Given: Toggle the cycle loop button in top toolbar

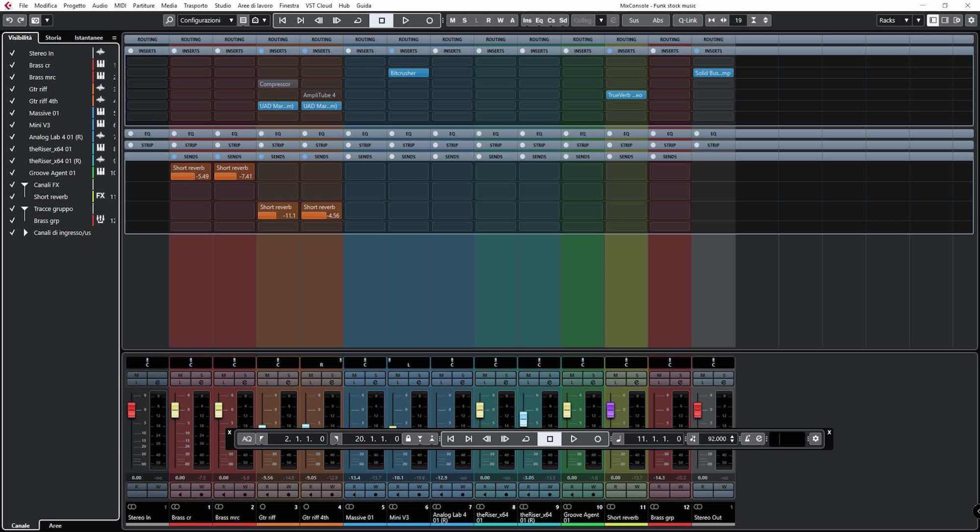Looking at the screenshot, I should point(358,20).
